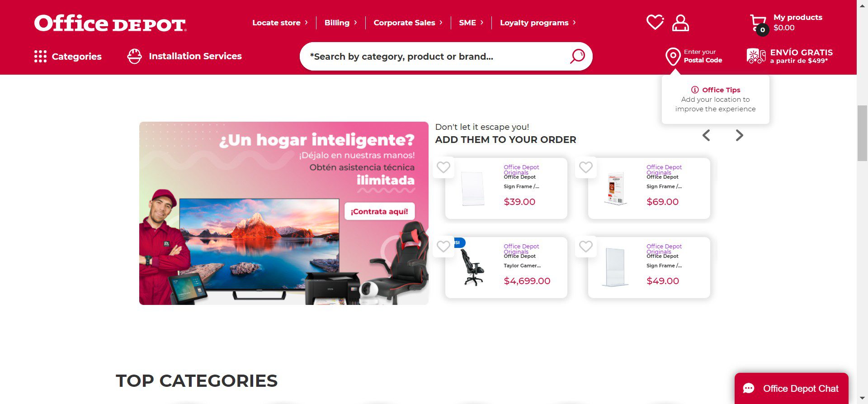Click the search magnifier icon
Screen dimensions: 868x404
click(577, 56)
